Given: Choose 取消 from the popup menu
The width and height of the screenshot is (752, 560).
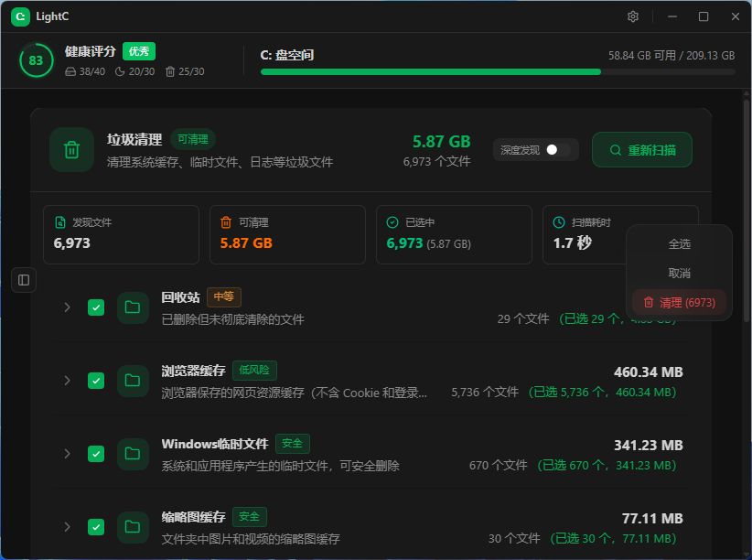Looking at the screenshot, I should tap(679, 274).
